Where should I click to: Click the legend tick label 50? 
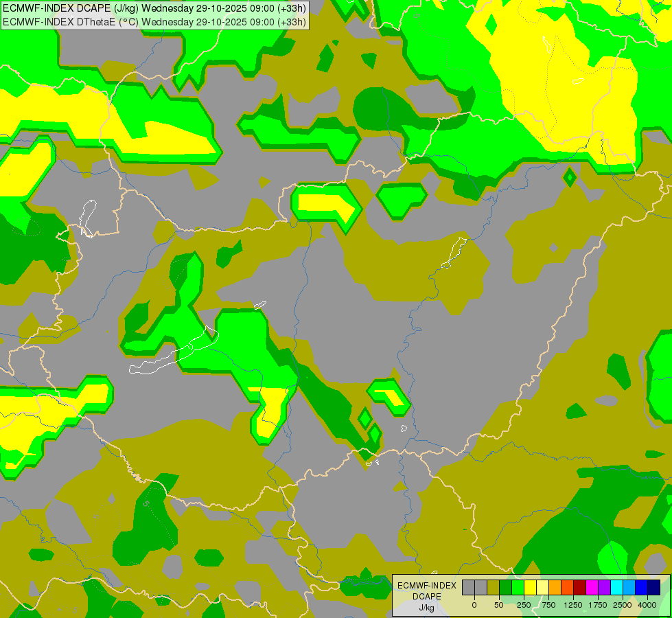(499, 605)
